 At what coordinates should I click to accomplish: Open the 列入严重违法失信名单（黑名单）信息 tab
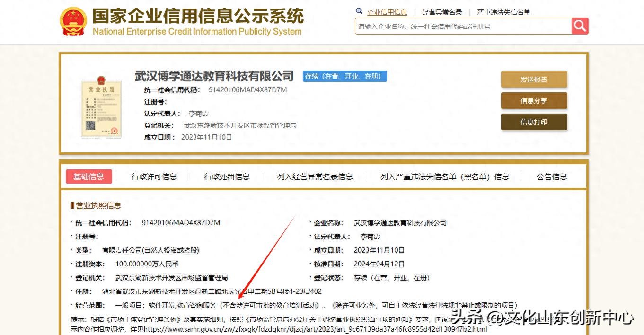click(444, 176)
